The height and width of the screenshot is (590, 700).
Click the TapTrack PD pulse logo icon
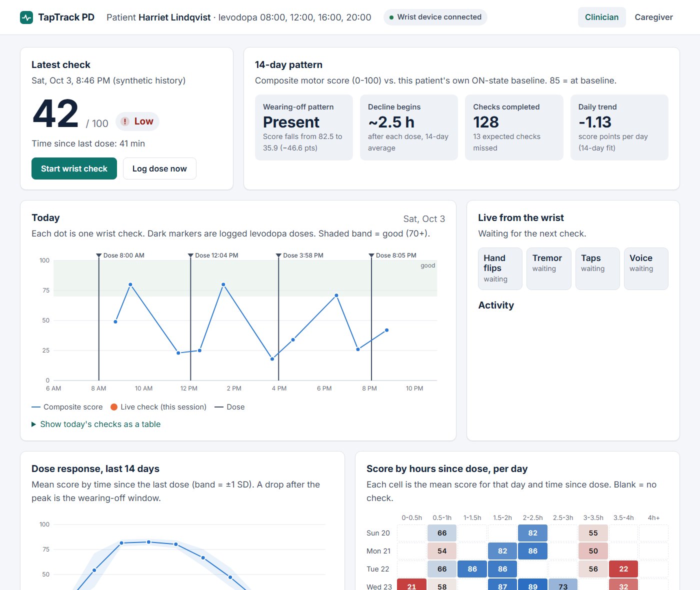pyautogui.click(x=26, y=17)
